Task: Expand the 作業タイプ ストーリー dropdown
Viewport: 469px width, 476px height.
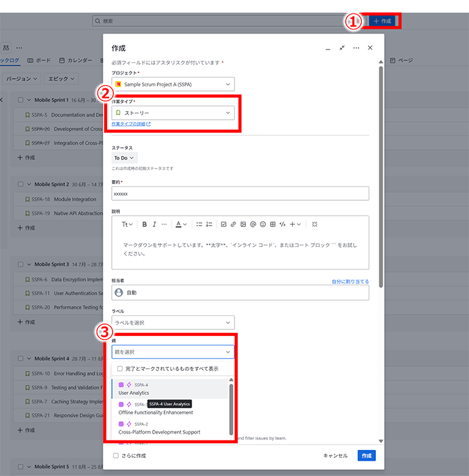Action: (173, 113)
